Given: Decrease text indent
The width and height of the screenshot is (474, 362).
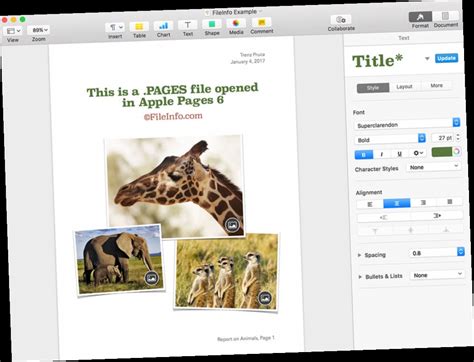Looking at the screenshot, I should click(384, 217).
